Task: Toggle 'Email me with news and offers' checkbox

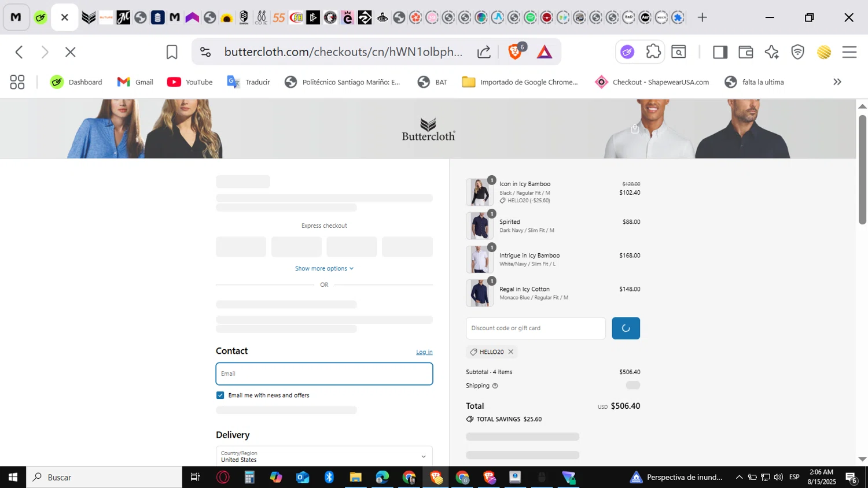Action: tap(220, 395)
